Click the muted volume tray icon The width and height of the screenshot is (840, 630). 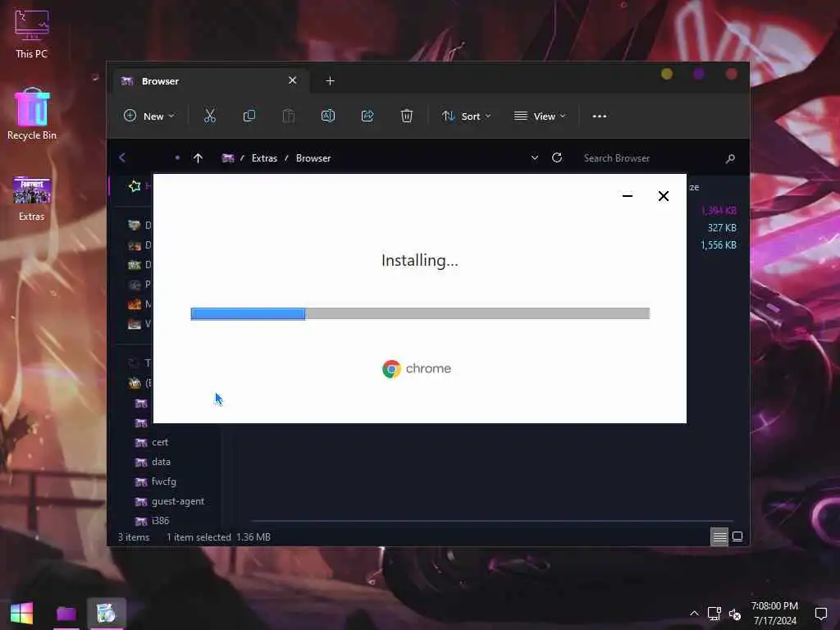[x=734, y=614]
